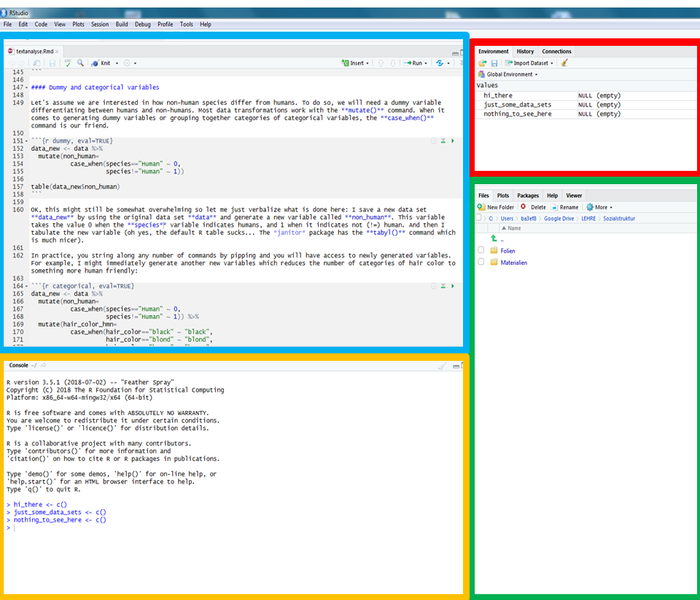Switch to the Environment tab

(493, 51)
